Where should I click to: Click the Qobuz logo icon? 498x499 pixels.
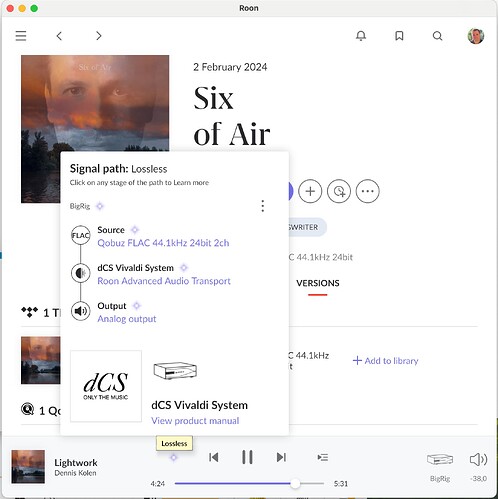[x=27, y=409]
